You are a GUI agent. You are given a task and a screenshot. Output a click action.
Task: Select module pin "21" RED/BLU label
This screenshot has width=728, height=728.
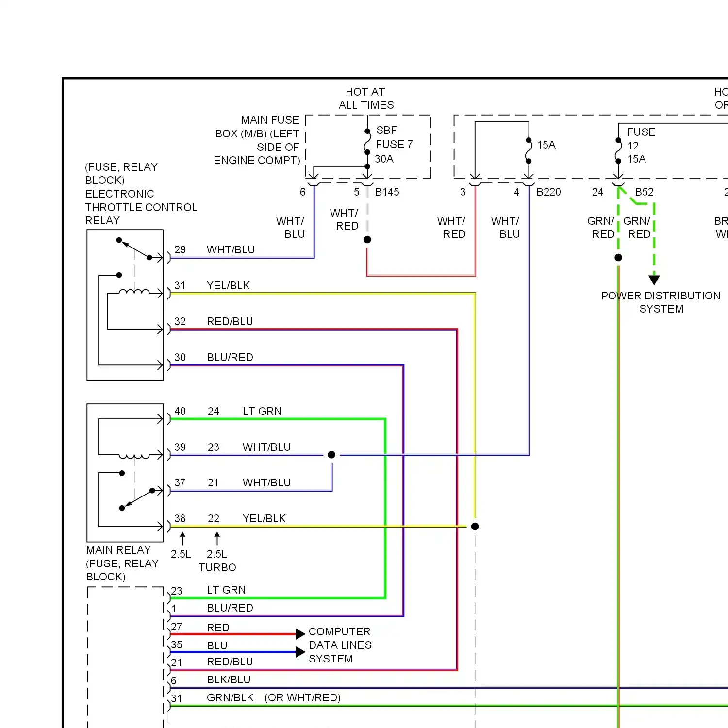230,662
